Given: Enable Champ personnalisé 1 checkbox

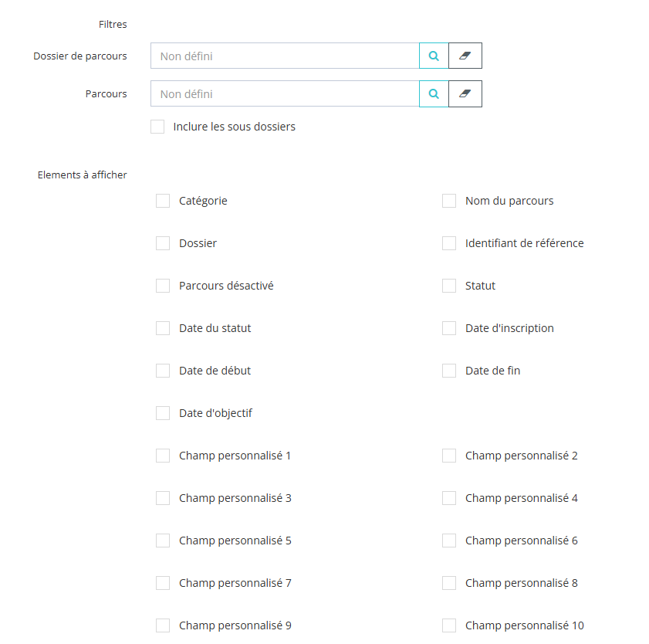Looking at the screenshot, I should [x=163, y=456].
